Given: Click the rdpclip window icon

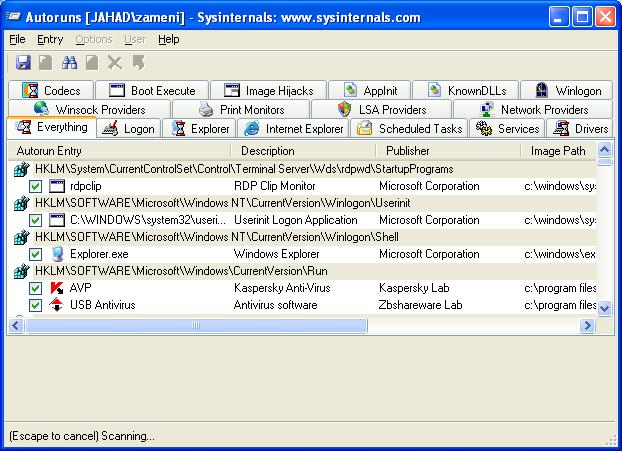Looking at the screenshot, I should [x=57, y=186].
